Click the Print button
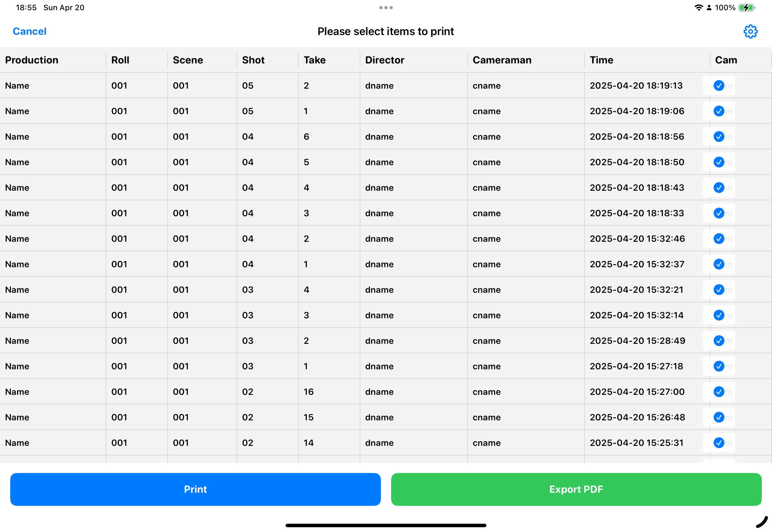 tap(195, 489)
